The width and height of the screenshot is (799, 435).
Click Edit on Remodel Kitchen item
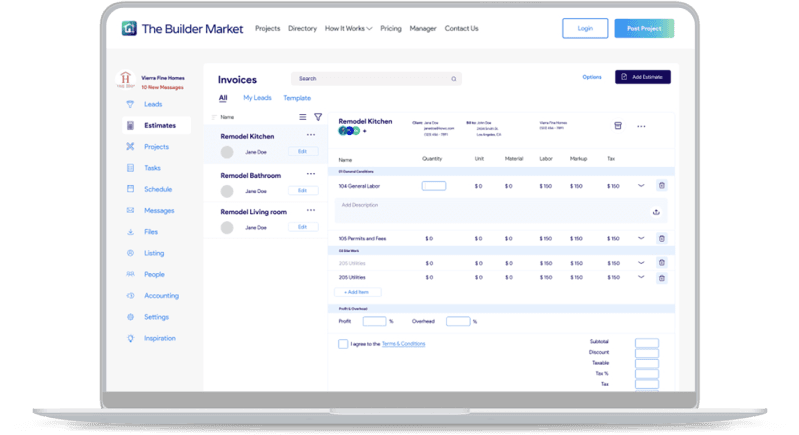pyautogui.click(x=303, y=152)
